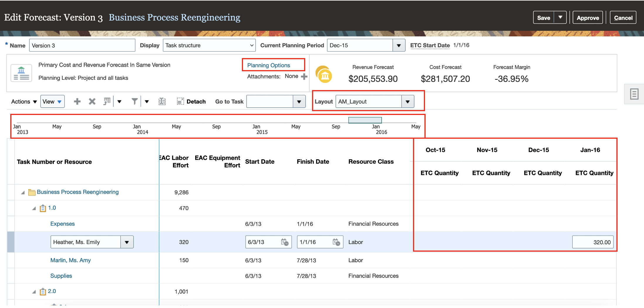This screenshot has width=644, height=308.
Task: Click the 320.00 Jan-16 ETC Quantity field
Action: (593, 242)
